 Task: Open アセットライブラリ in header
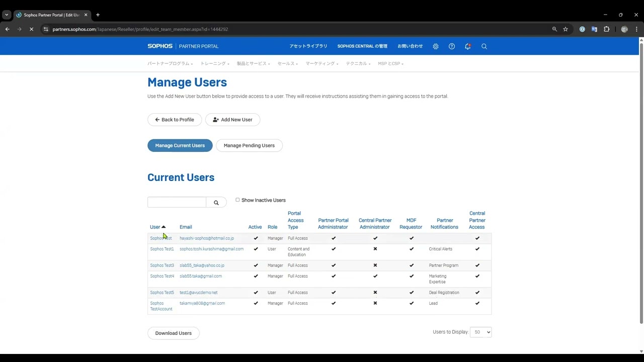[308, 46]
